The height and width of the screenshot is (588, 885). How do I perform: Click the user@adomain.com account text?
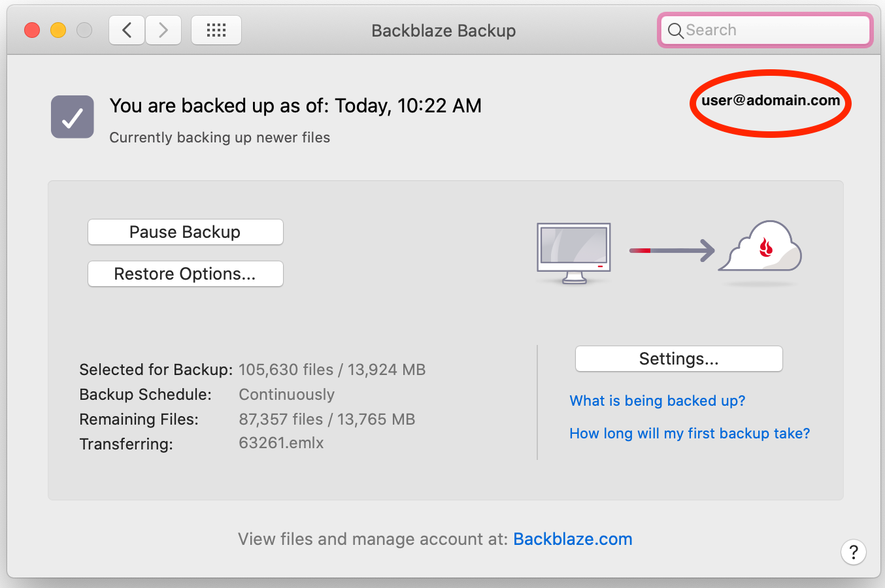coord(771,101)
